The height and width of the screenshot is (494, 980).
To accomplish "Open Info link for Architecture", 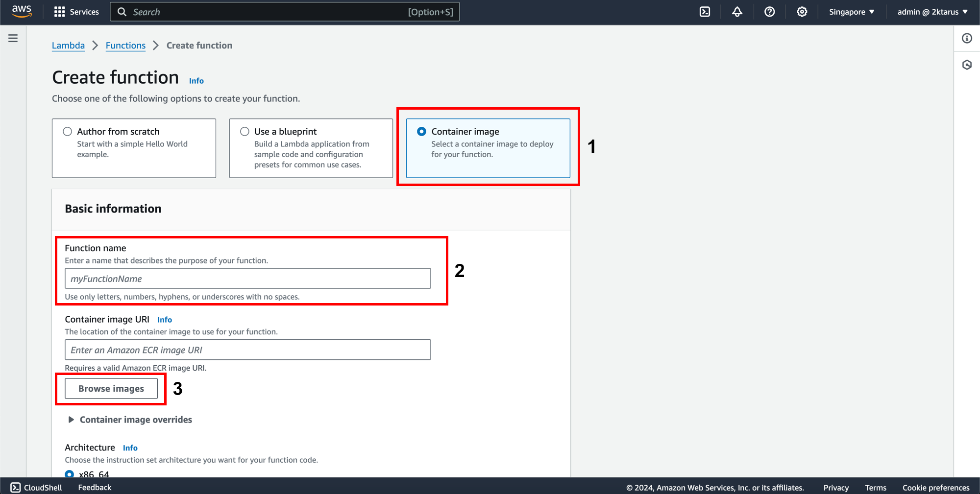I will 130,448.
